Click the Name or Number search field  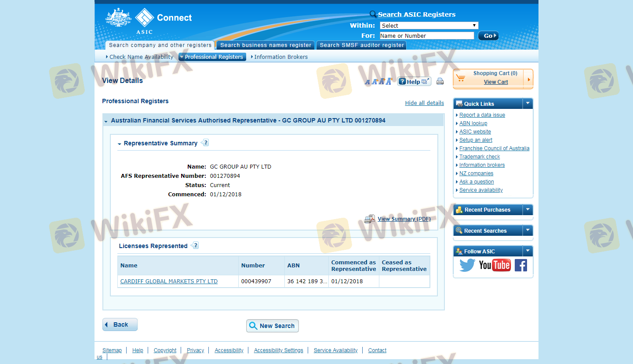click(426, 36)
